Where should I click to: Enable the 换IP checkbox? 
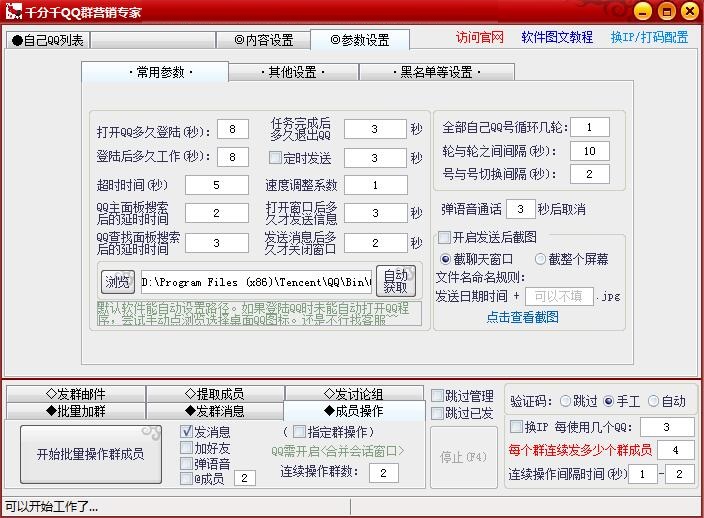(x=517, y=426)
